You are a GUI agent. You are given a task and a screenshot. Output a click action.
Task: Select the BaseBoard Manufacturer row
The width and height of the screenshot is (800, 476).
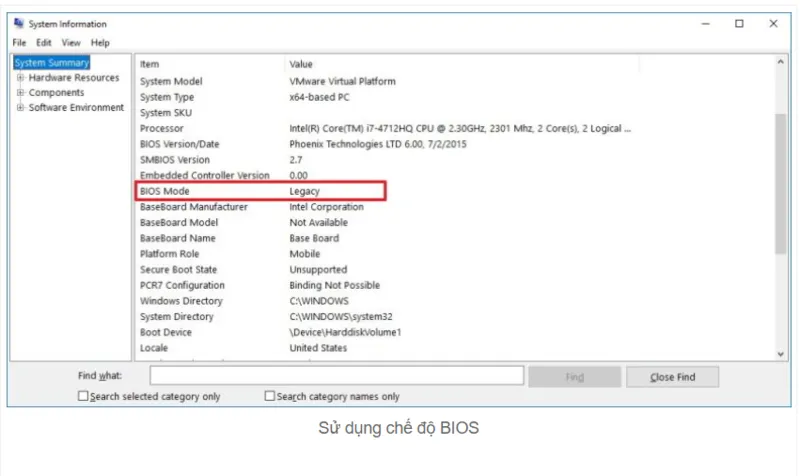pyautogui.click(x=385, y=207)
